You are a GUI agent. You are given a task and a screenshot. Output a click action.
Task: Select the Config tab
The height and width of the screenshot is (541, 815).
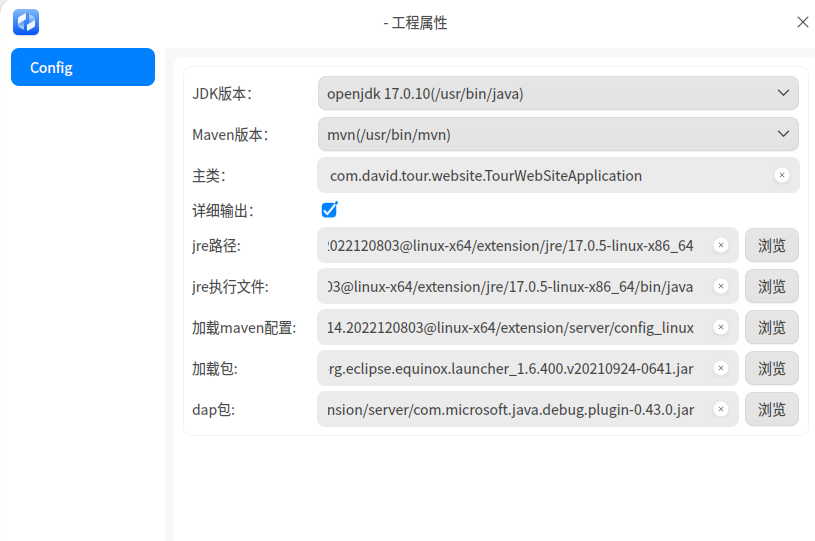83,67
